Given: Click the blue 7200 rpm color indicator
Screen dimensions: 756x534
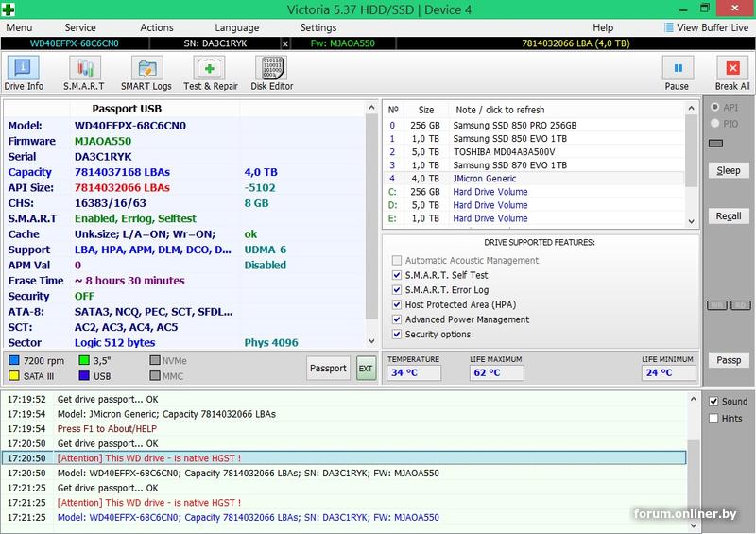Looking at the screenshot, I should (14, 360).
